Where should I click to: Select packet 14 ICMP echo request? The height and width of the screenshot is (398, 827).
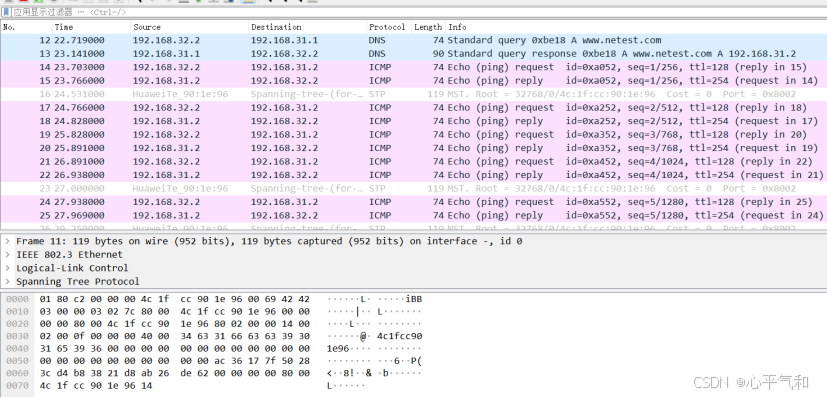click(x=414, y=67)
